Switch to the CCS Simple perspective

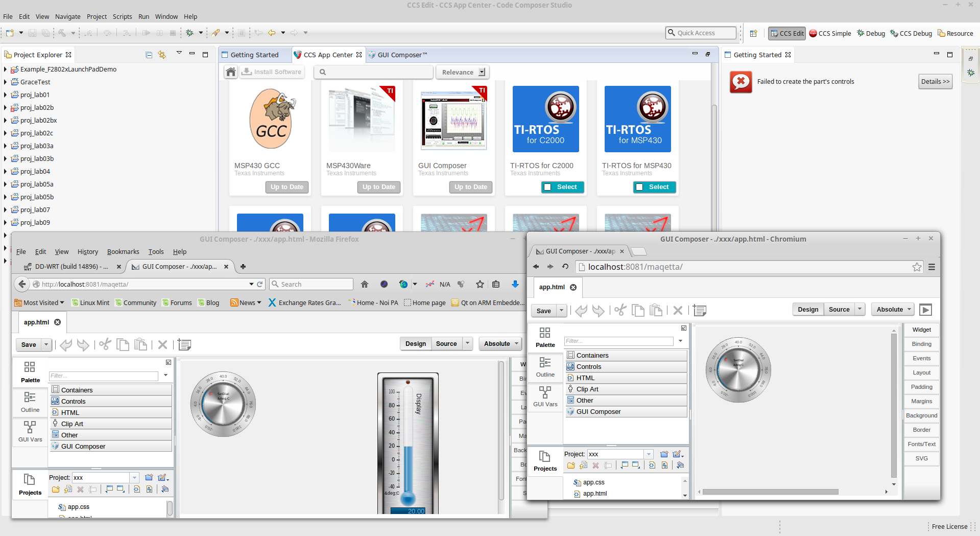pyautogui.click(x=830, y=33)
